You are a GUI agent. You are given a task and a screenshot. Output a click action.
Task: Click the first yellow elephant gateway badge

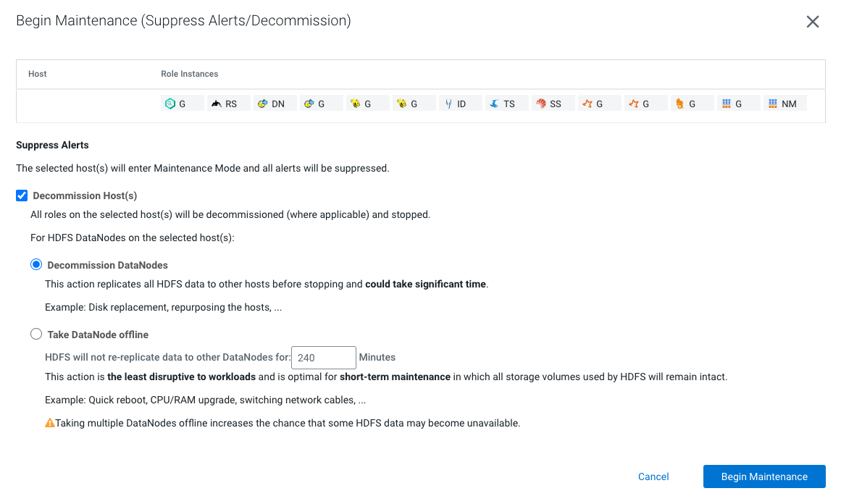(x=367, y=103)
